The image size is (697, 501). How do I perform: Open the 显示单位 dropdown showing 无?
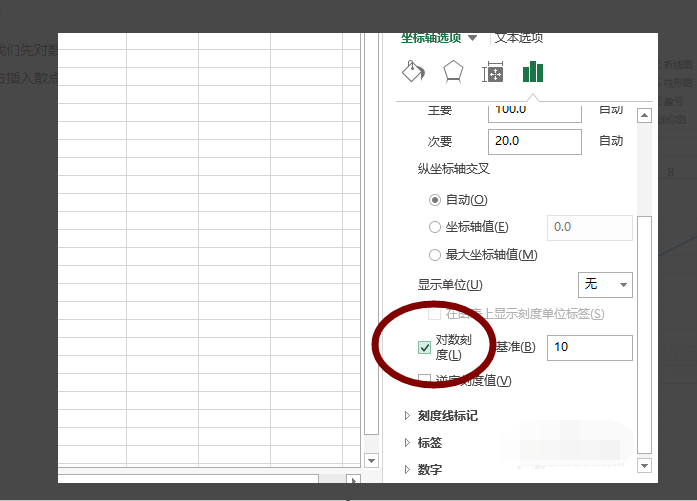[605, 285]
